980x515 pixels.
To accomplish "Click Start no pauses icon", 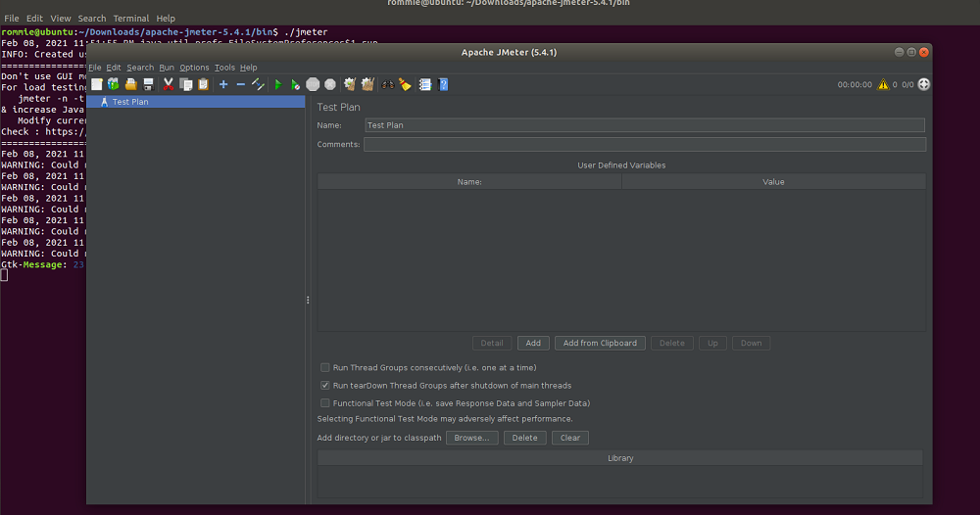I will tap(295, 84).
